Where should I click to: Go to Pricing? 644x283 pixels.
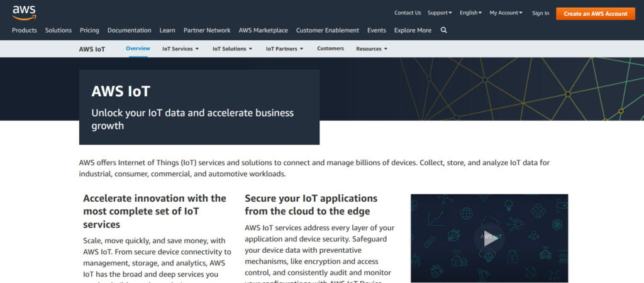coord(89,30)
